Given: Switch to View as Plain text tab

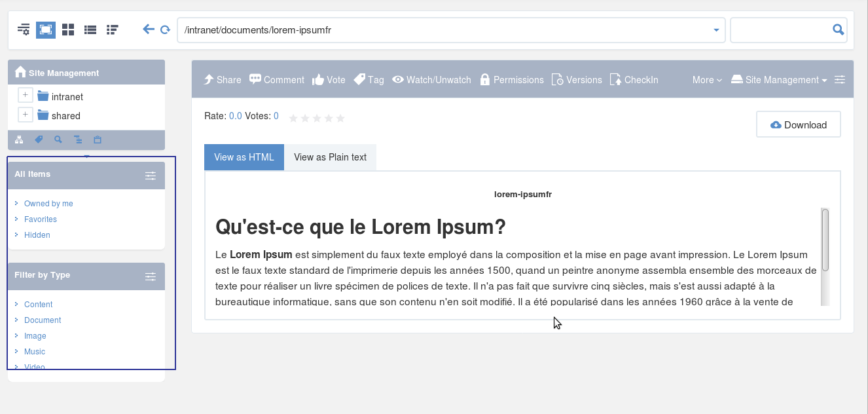Looking at the screenshot, I should coord(330,157).
